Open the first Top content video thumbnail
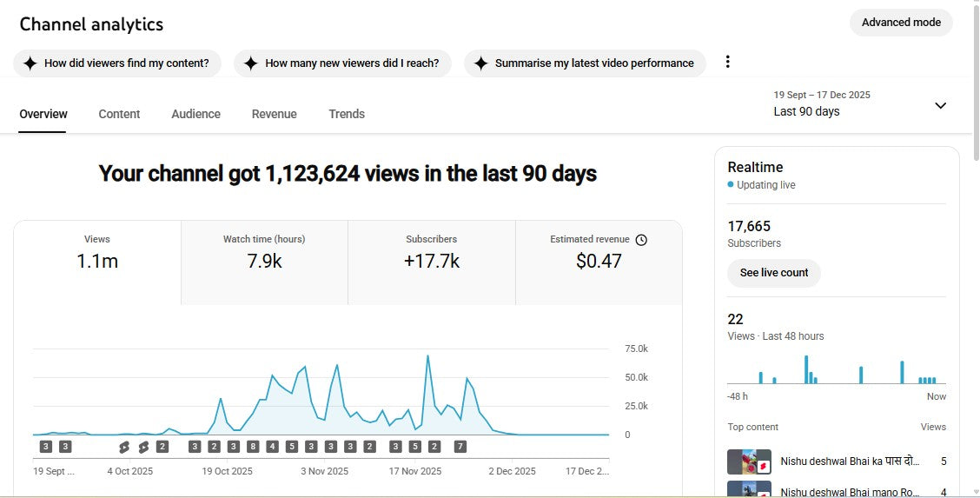Image resolution: width=980 pixels, height=498 pixels. [749, 461]
